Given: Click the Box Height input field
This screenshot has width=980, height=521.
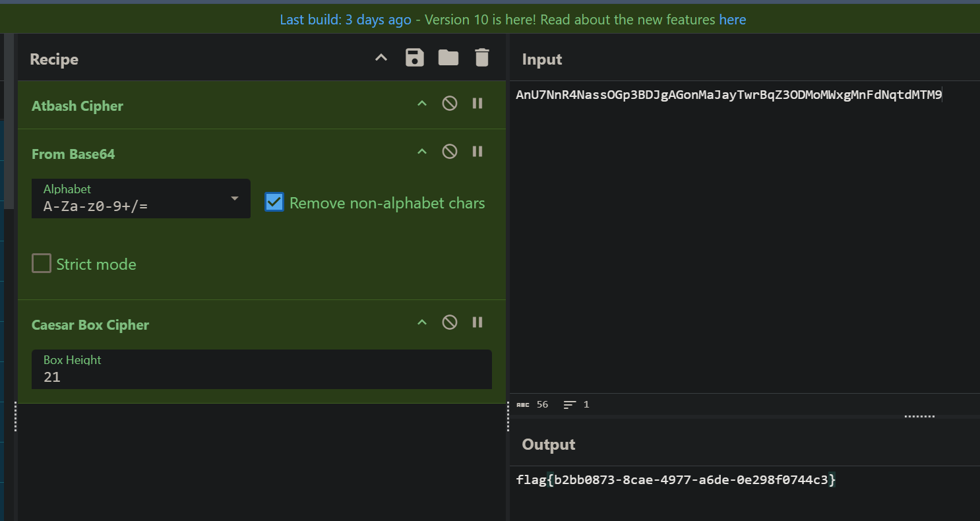Looking at the screenshot, I should (x=261, y=377).
